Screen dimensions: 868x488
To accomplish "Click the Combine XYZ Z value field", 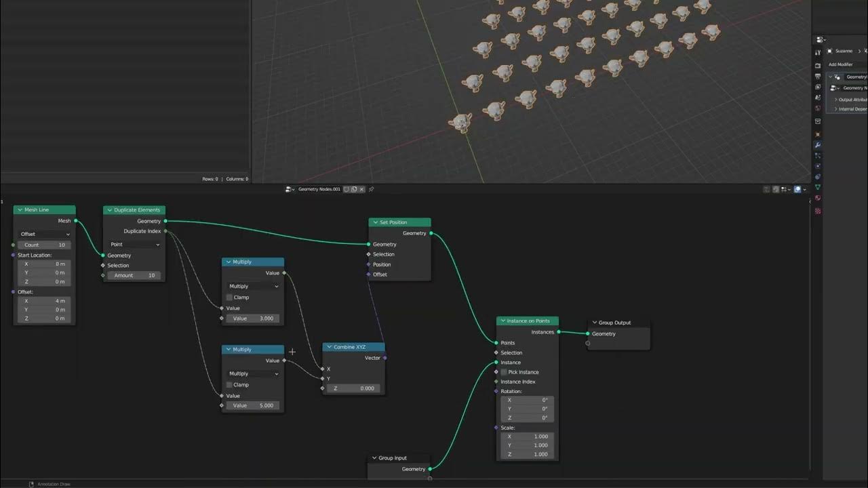I will (x=353, y=388).
